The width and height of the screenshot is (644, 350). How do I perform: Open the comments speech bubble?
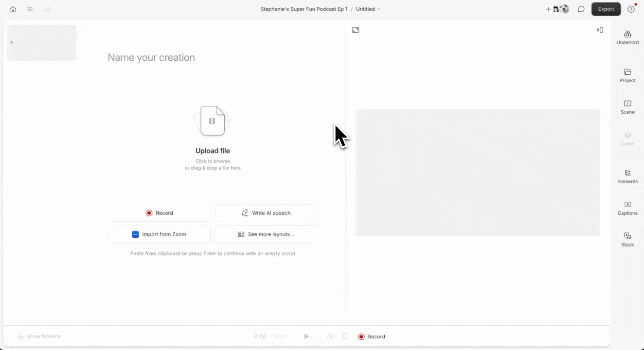click(581, 9)
